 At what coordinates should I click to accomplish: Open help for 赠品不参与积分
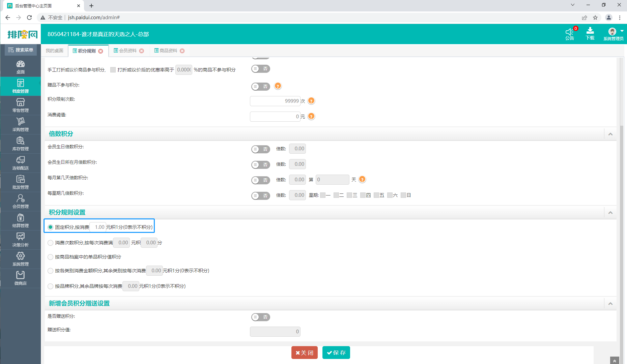point(278,86)
